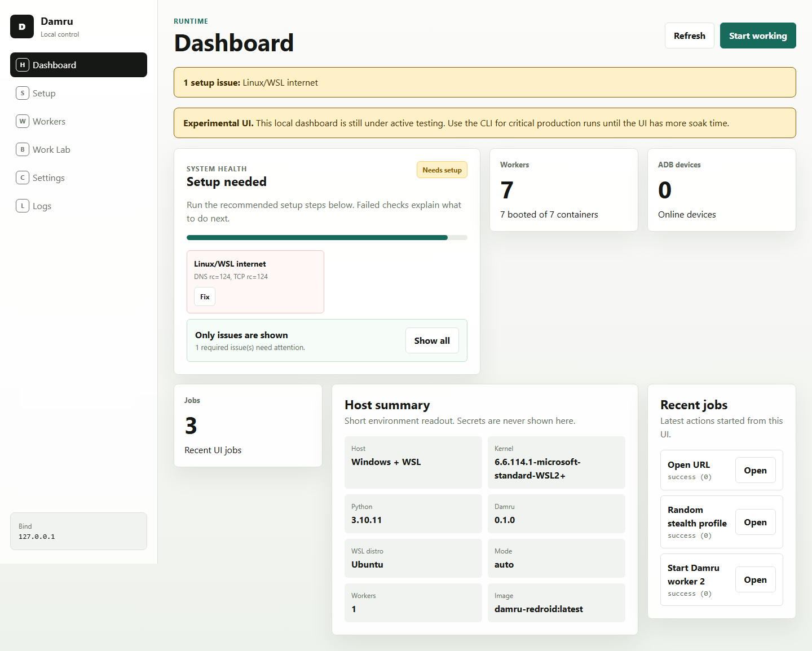Viewport: 812px width, 651px height.
Task: Click the B icon beside Work Lab
Action: point(23,149)
